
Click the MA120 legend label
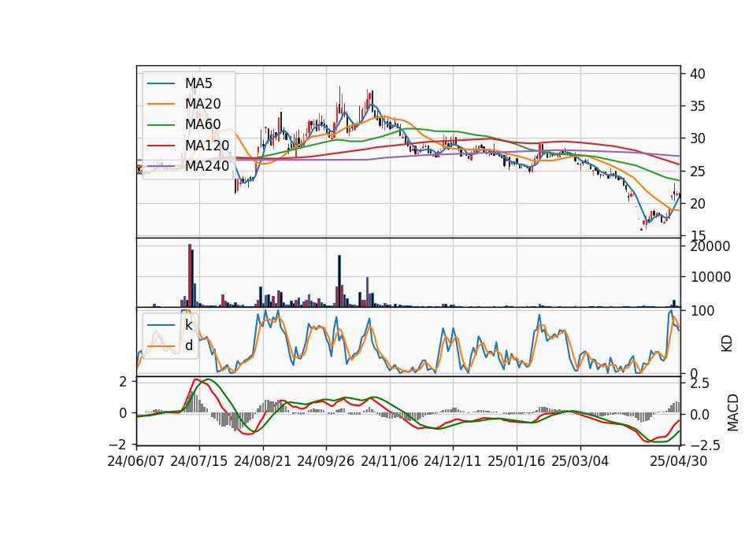click(x=207, y=146)
